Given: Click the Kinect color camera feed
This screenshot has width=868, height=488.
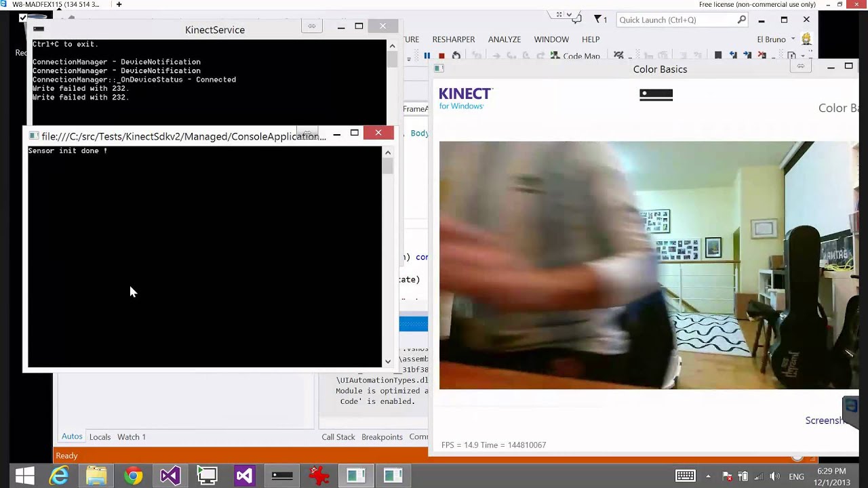Looking at the screenshot, I should pyautogui.click(x=648, y=265).
